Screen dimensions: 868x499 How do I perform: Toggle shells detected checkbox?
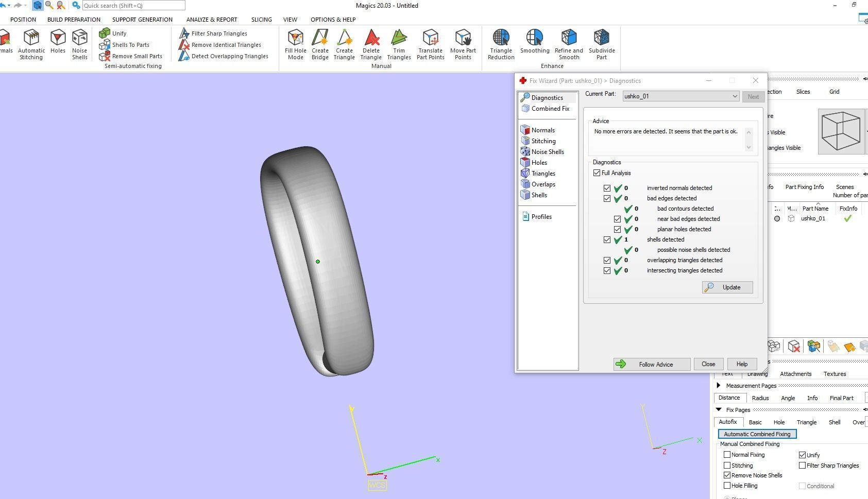607,239
